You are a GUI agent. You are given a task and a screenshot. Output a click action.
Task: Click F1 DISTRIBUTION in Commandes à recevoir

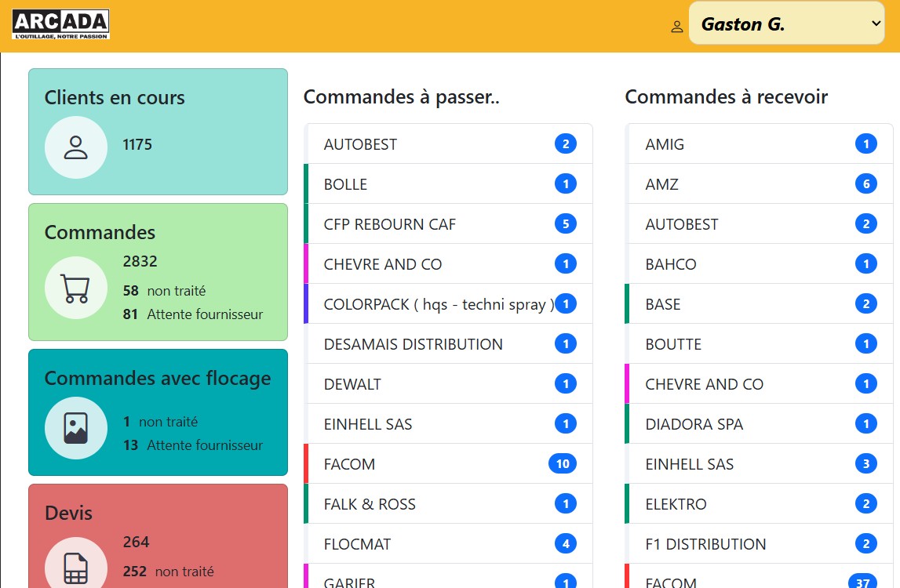point(705,544)
